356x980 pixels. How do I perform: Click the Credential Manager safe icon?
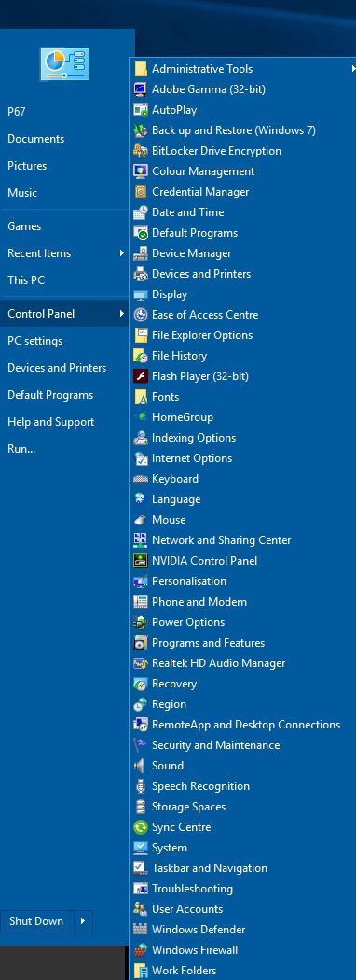[x=141, y=192]
